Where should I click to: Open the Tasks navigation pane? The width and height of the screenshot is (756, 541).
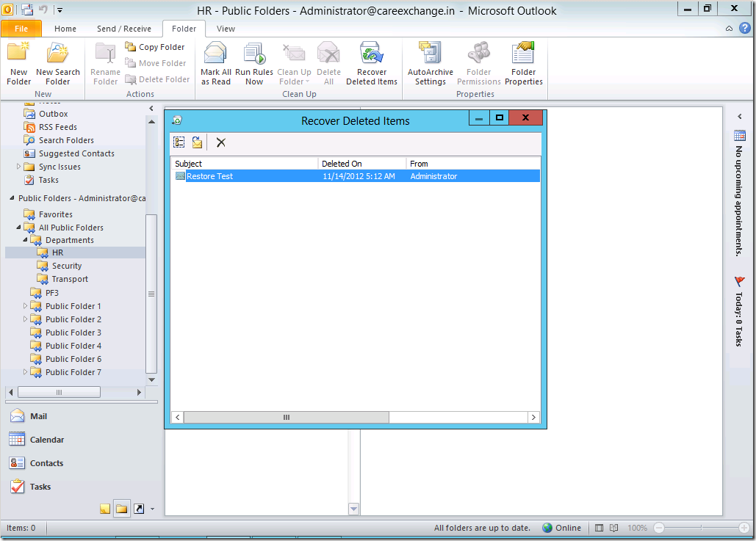coord(82,487)
